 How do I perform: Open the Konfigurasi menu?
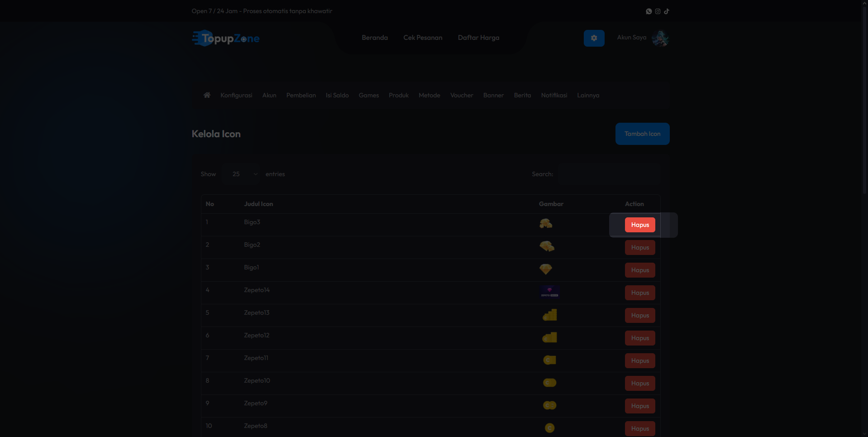click(236, 95)
